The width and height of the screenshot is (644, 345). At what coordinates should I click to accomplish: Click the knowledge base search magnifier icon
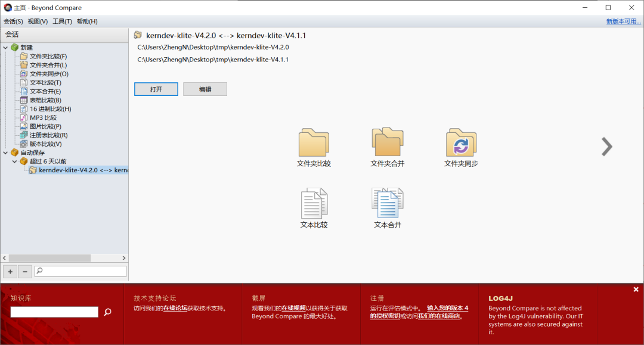point(108,312)
